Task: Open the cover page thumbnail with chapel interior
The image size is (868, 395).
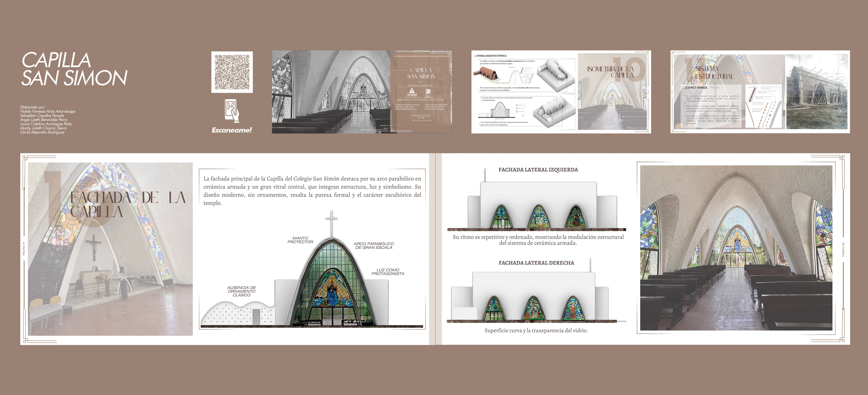Action: 361,92
